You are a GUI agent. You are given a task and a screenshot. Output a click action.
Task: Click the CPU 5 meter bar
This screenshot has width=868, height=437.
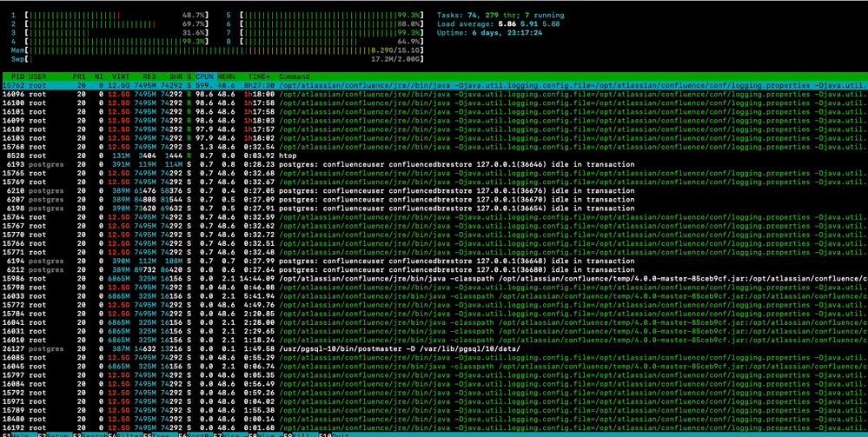(324, 15)
